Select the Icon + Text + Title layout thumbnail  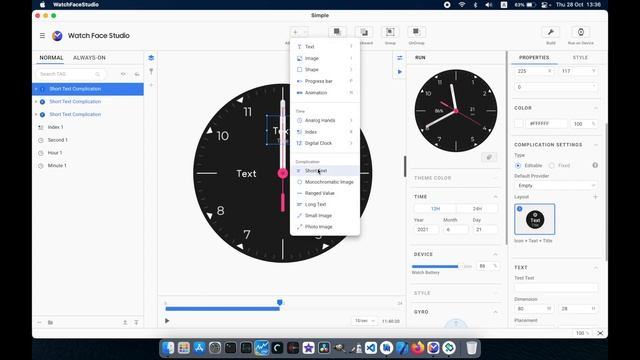point(535,220)
